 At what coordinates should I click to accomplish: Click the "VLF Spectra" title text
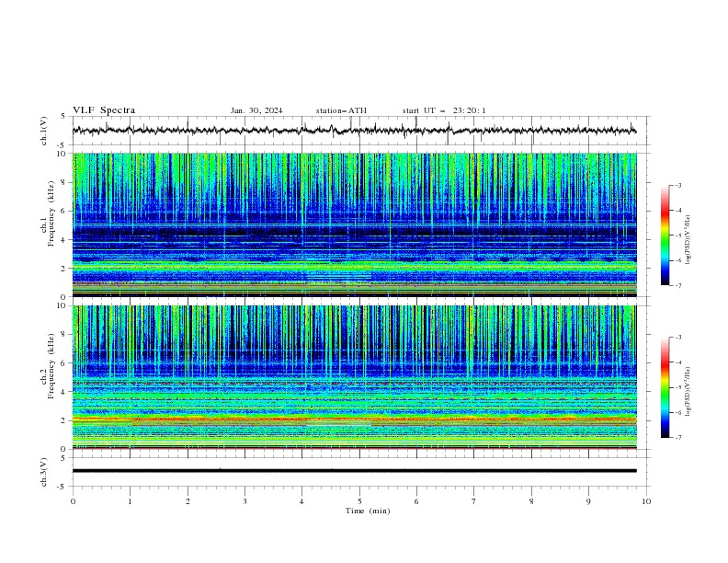104,110
